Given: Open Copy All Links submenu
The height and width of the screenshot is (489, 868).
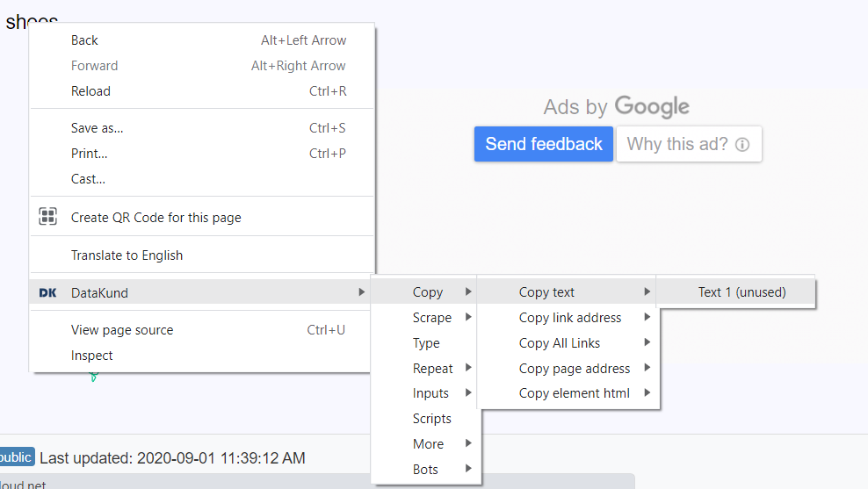Looking at the screenshot, I should [x=560, y=343].
